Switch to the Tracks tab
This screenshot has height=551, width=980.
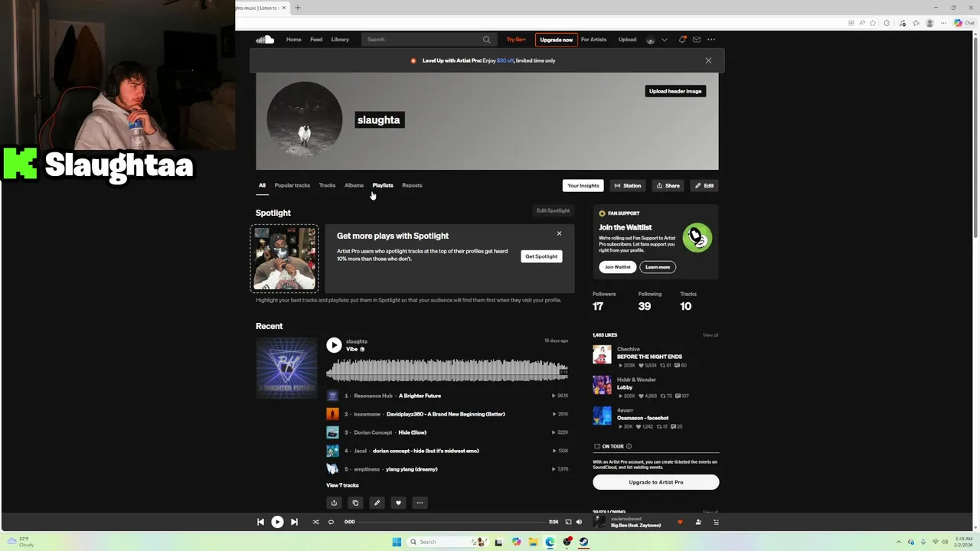(327, 185)
